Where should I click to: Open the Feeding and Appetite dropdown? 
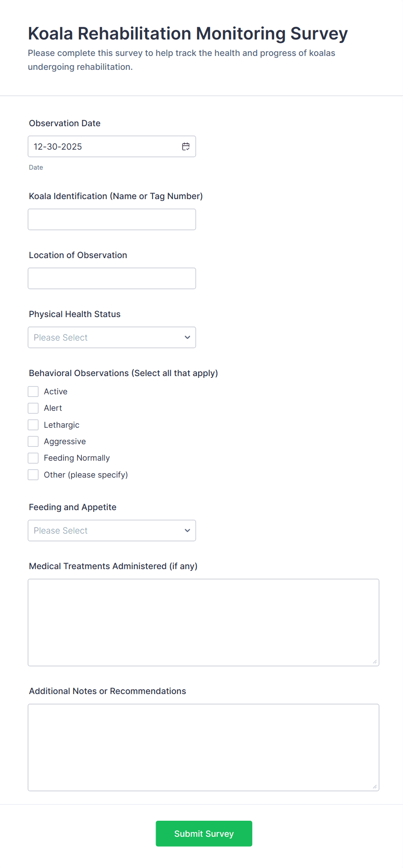click(112, 530)
